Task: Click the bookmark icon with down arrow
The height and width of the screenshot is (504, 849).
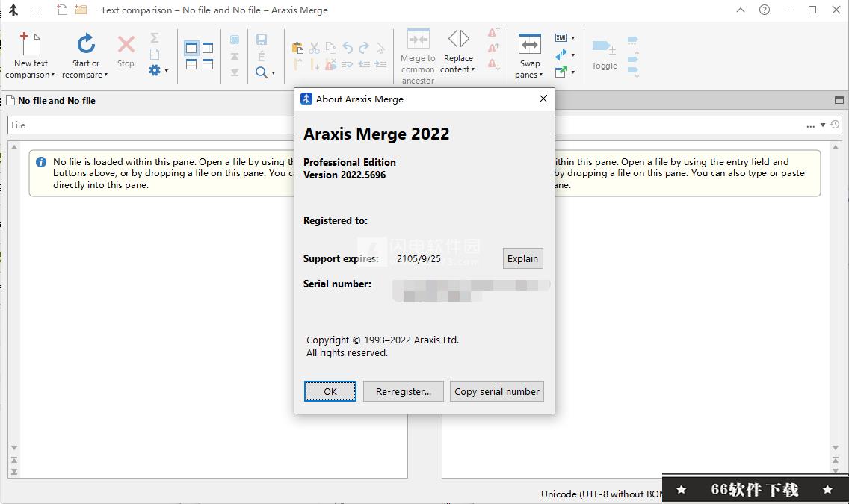Action: point(633,72)
